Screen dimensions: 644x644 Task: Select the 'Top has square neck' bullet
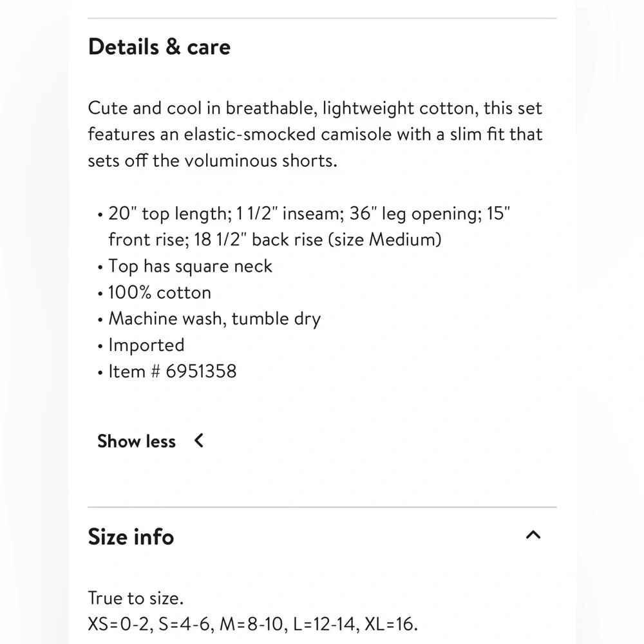(190, 266)
